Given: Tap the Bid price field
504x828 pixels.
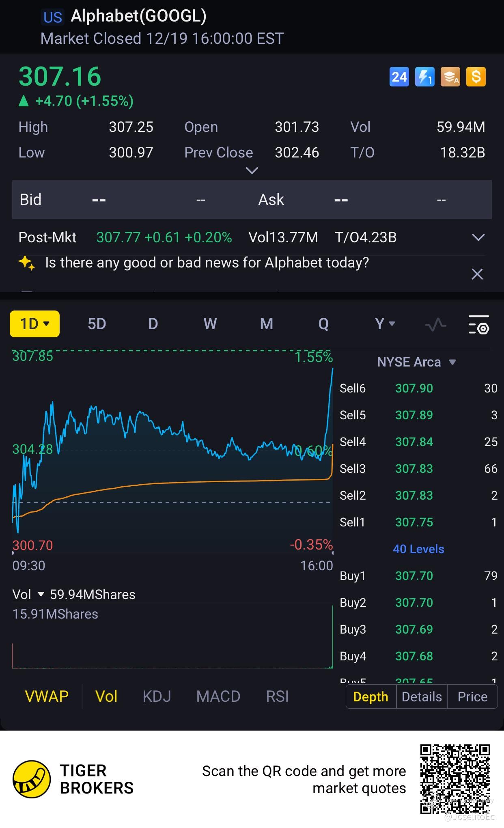Looking at the screenshot, I should pyautogui.click(x=99, y=200).
